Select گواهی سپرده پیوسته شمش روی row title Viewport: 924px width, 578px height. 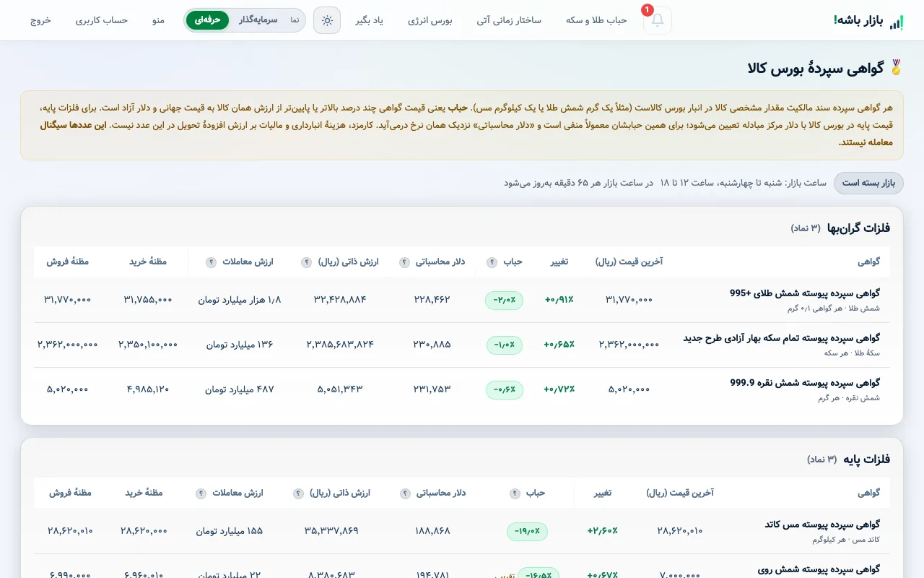(819, 569)
